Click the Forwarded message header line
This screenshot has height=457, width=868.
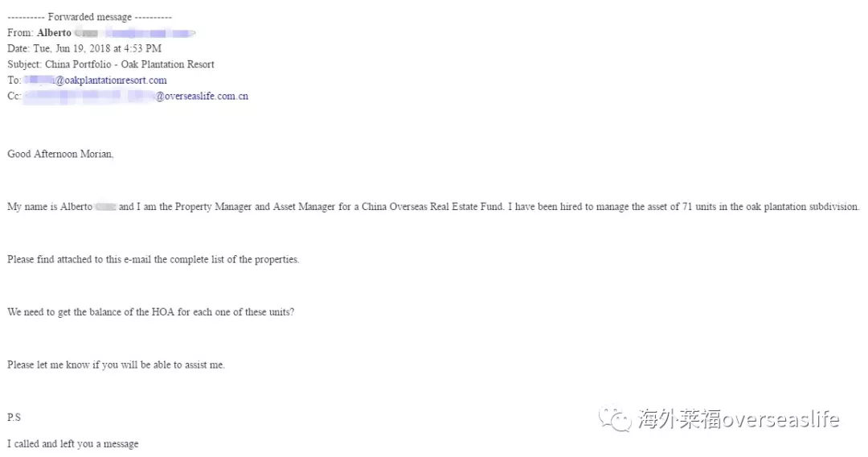90,17
